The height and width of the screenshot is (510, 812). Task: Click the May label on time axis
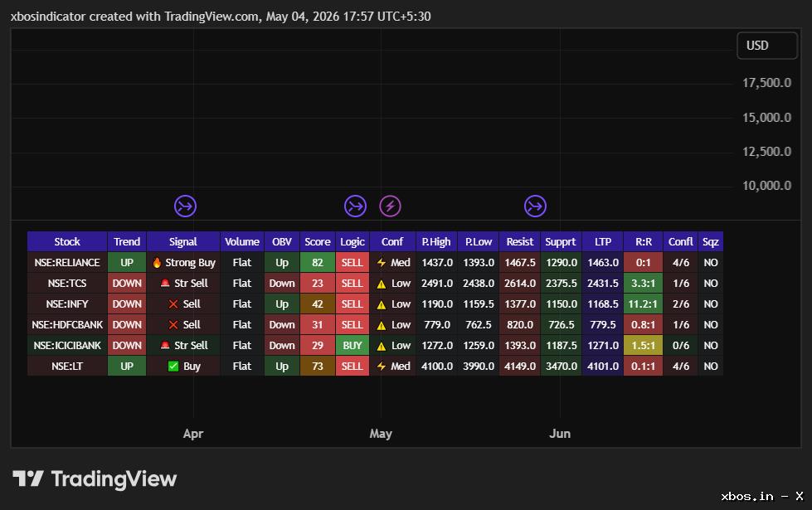click(x=381, y=434)
